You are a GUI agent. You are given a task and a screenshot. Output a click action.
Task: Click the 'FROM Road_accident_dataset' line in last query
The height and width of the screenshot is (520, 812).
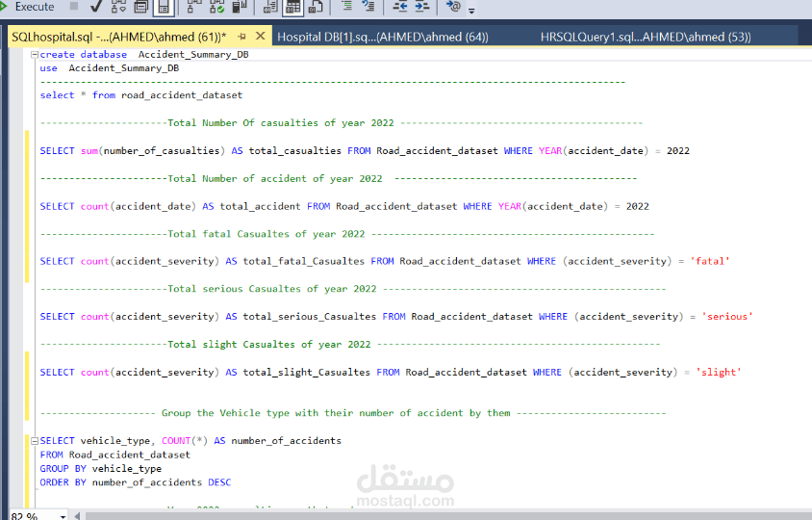[114, 455]
